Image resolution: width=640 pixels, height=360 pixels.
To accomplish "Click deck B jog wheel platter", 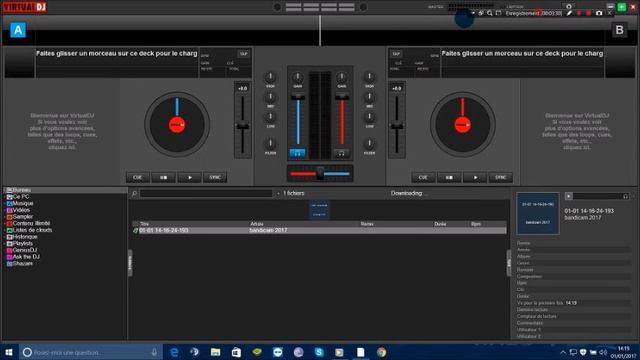I will click(x=462, y=124).
